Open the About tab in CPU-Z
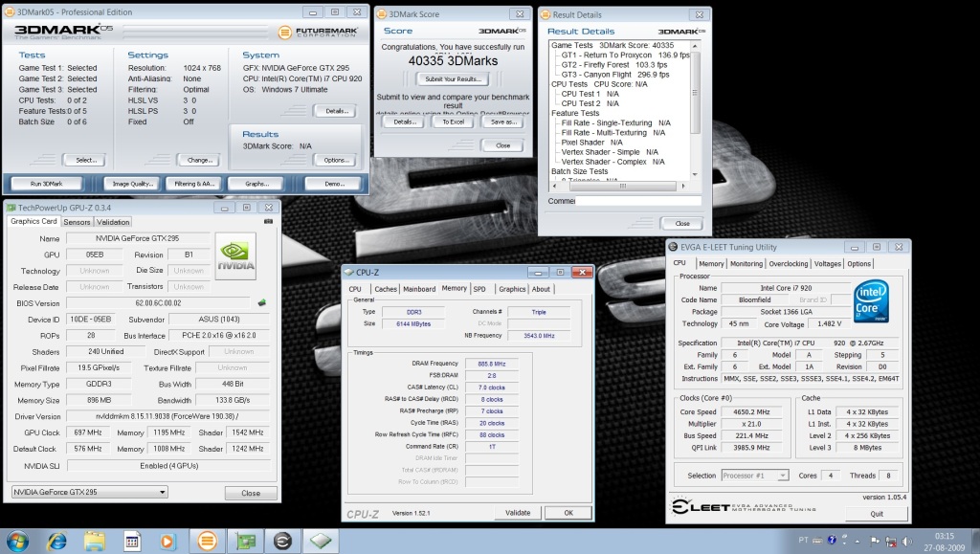 click(x=541, y=289)
